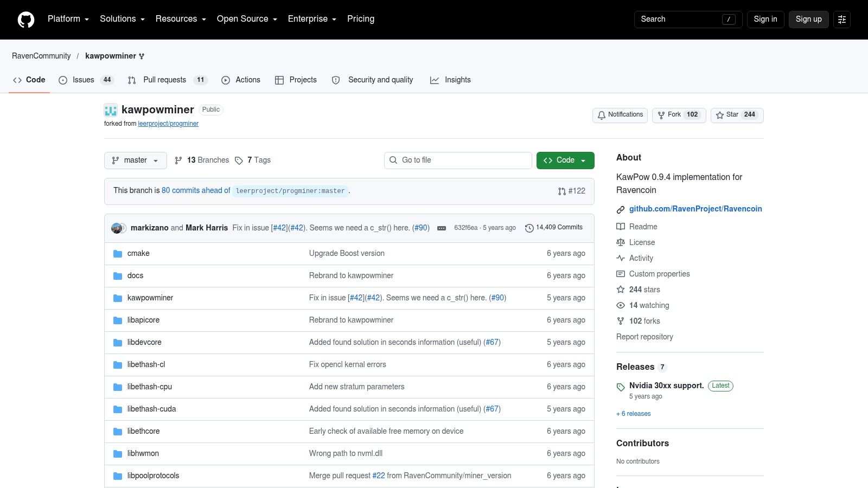Open the GitHub logo homepage
Screen dimensions: 868x488
[x=26, y=20]
